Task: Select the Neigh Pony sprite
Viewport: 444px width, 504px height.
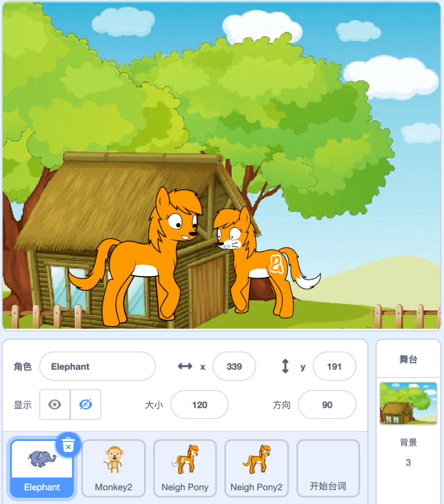Action: pyautogui.click(x=185, y=468)
